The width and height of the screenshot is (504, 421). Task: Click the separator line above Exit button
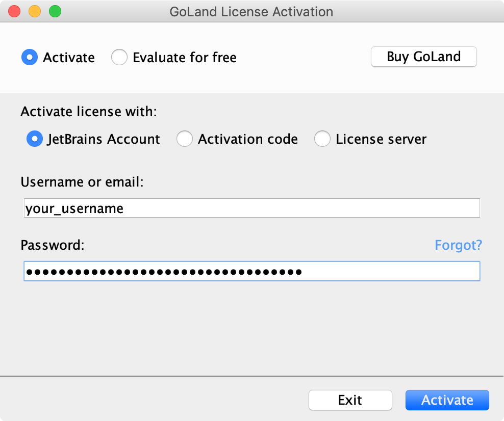pyautogui.click(x=252, y=376)
